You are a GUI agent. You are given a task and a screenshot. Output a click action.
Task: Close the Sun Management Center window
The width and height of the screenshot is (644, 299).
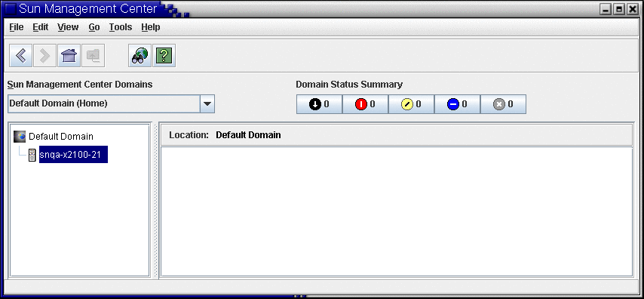pyautogui.click(x=633, y=9)
